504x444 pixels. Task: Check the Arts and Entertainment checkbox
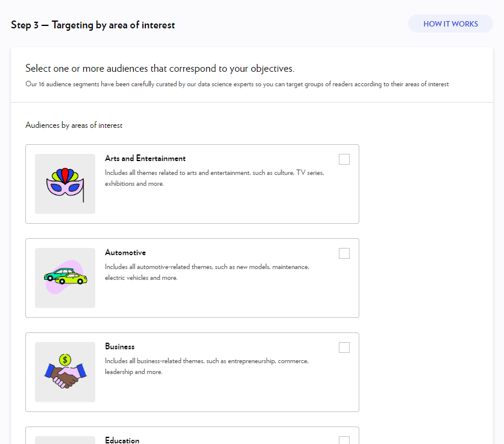(344, 159)
